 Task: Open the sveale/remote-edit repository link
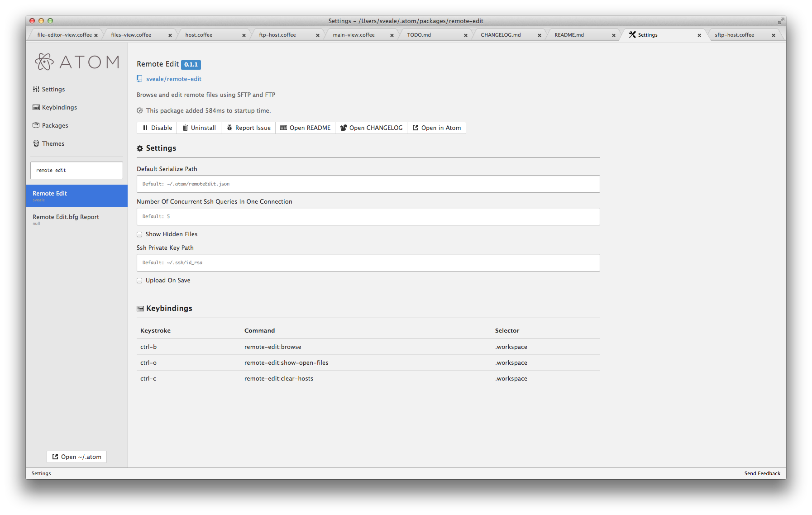pyautogui.click(x=174, y=79)
